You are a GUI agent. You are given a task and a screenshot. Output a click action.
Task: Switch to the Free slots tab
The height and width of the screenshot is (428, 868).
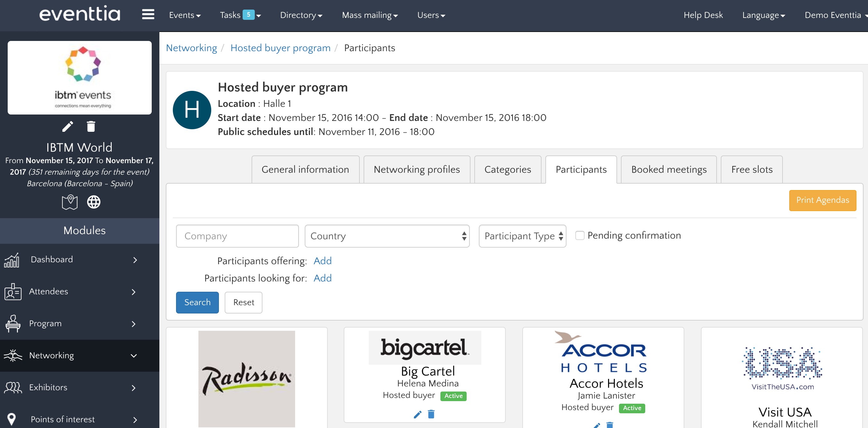pyautogui.click(x=751, y=170)
